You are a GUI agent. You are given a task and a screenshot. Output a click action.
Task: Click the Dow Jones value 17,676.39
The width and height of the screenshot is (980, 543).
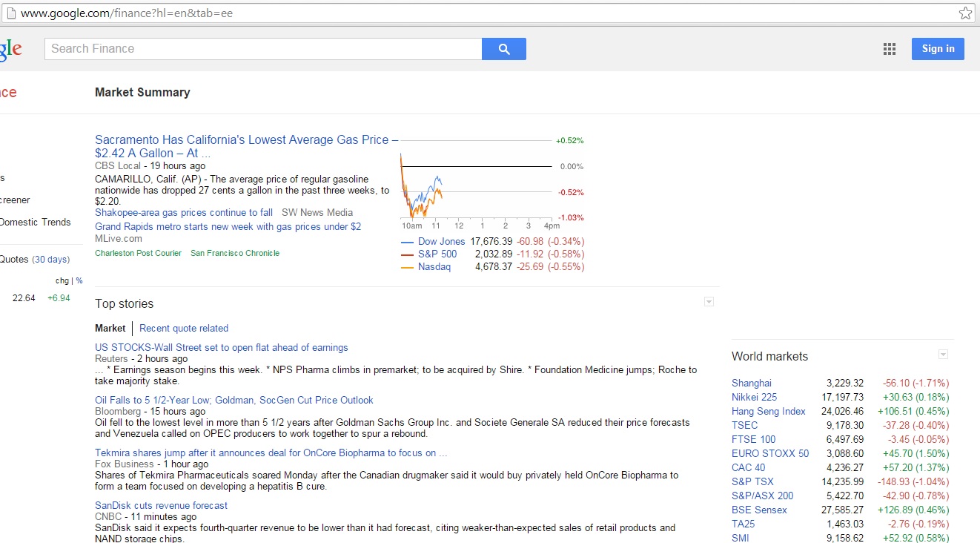click(x=491, y=241)
